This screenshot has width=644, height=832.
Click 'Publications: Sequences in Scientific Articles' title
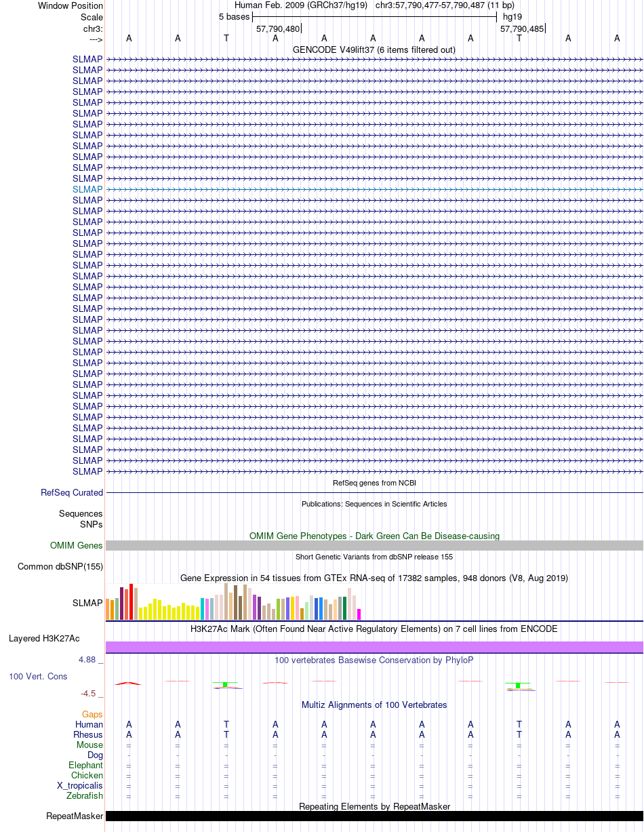pyautogui.click(x=374, y=504)
